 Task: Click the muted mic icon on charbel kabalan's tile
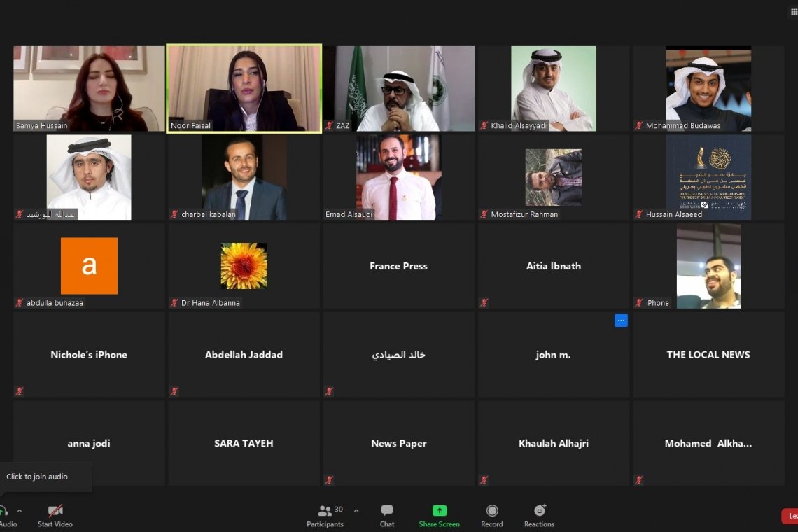click(174, 214)
